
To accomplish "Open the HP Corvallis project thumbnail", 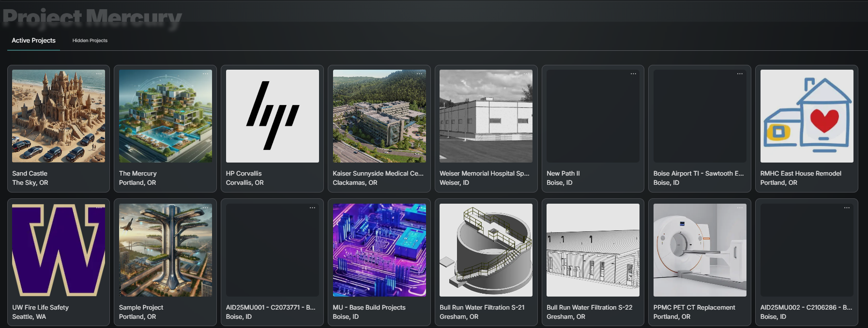I will pos(272,116).
